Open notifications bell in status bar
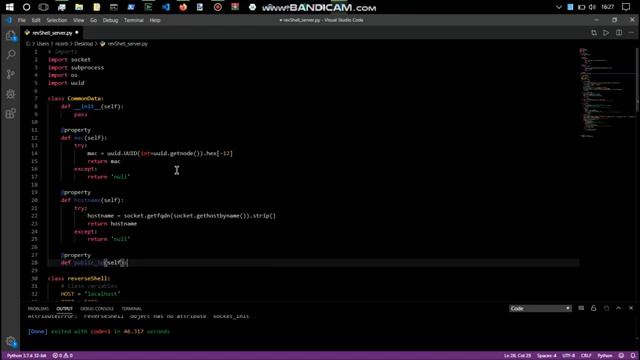 pyautogui.click(x=633, y=356)
